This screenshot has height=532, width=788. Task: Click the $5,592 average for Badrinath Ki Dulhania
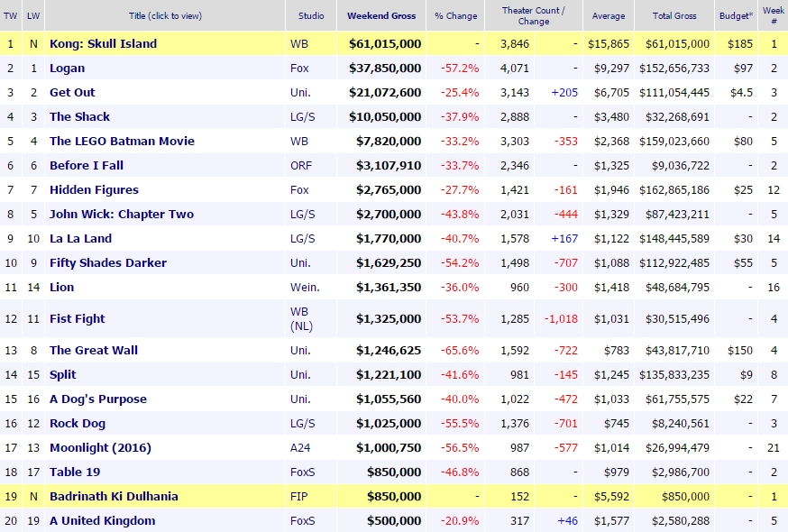(x=611, y=496)
